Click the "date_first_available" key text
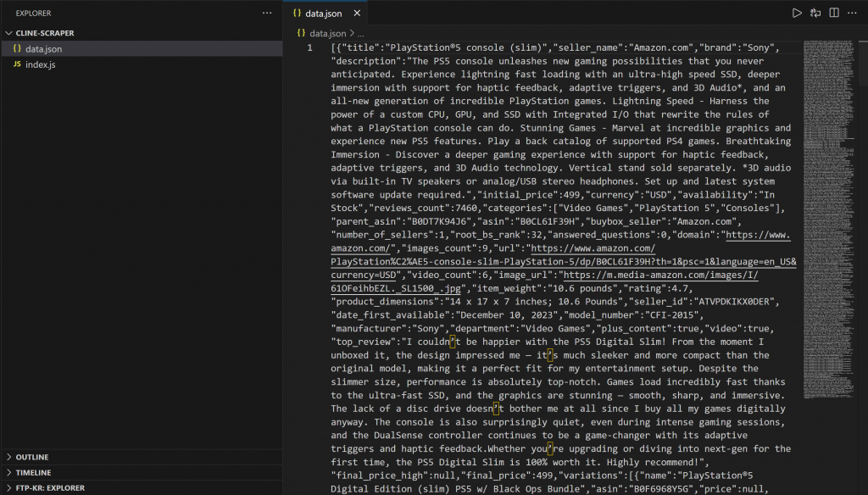 [x=390, y=315]
